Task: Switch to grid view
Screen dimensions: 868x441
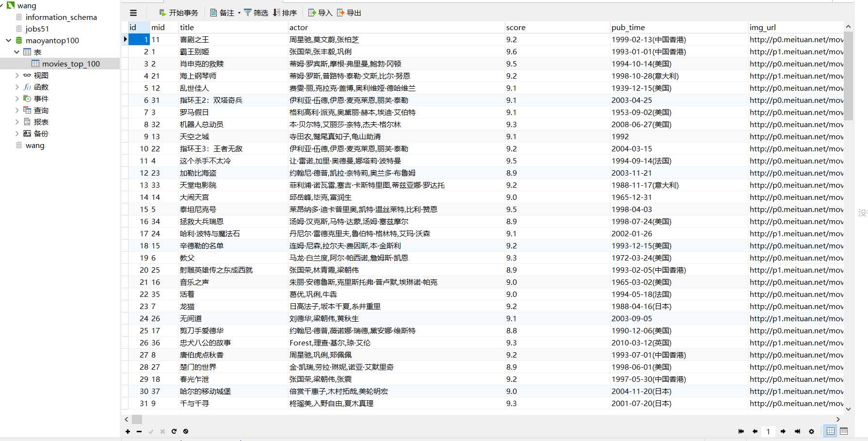Action: (831, 431)
